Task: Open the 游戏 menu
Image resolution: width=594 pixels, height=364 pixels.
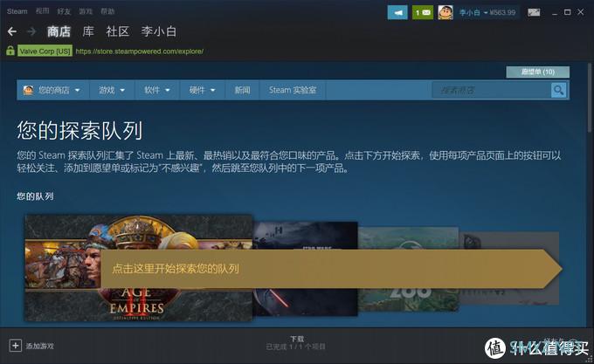Action: click(86, 11)
